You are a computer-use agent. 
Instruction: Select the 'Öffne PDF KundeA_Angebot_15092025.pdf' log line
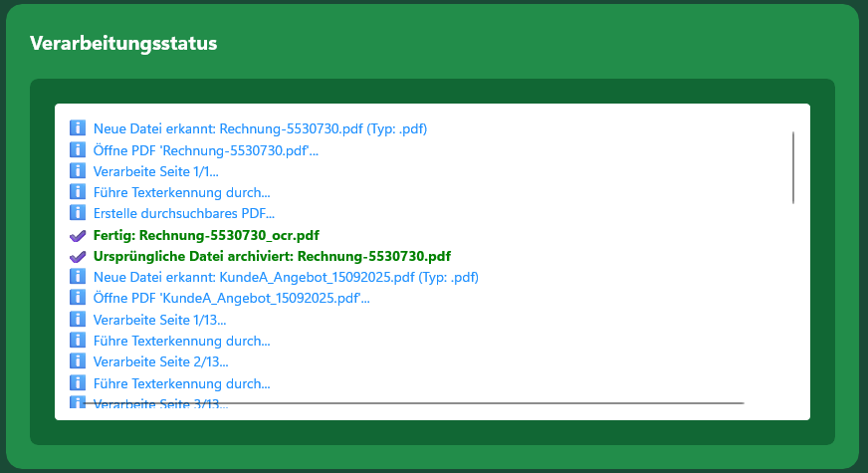224,298
